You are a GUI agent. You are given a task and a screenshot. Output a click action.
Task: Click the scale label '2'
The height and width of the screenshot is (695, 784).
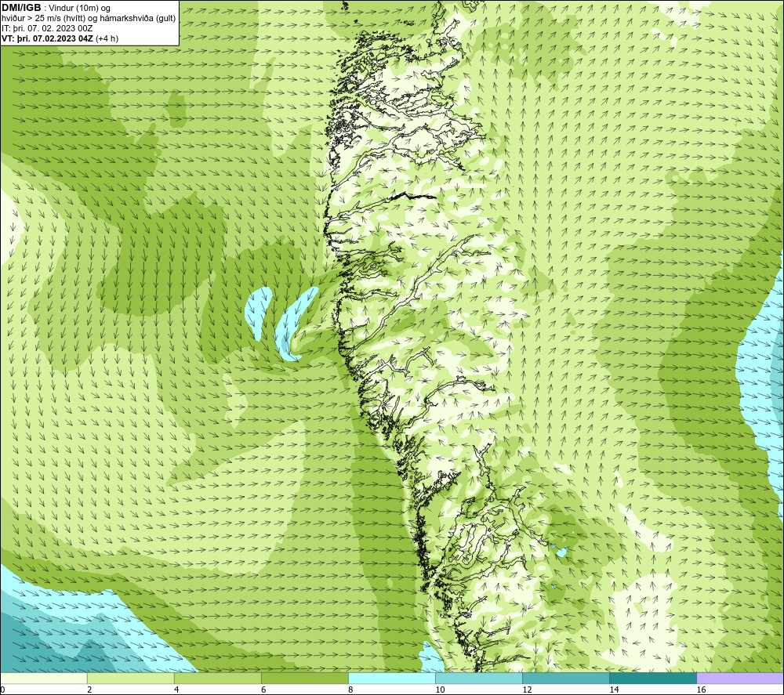[x=89, y=690]
